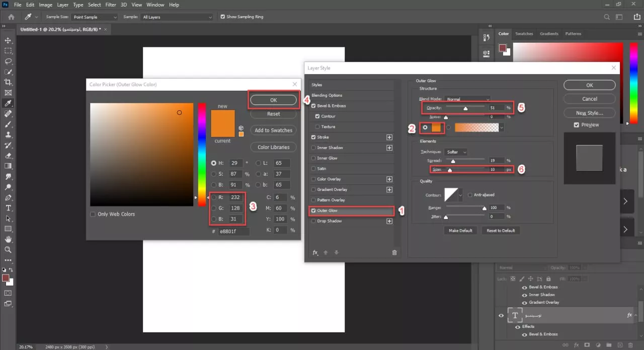
Task: Toggle the Anti-aliased checkbox
Action: (x=470, y=195)
